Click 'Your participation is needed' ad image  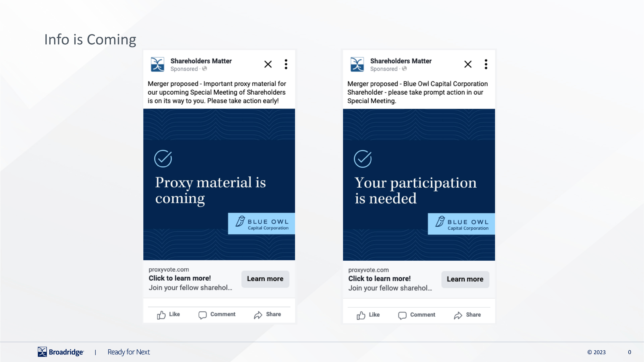coord(419,185)
